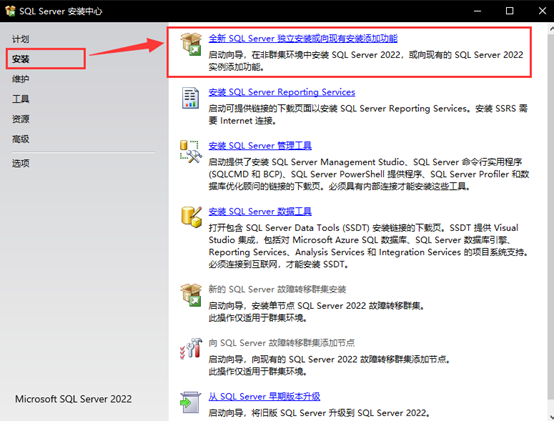554x421 pixels.
Task: Open the 工具 sidebar section
Action: pos(20,99)
